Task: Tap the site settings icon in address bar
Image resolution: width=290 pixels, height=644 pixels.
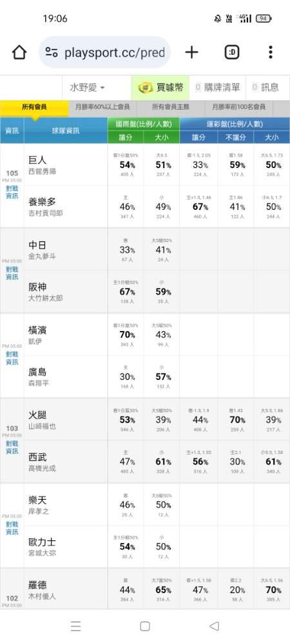Action: coord(52,52)
